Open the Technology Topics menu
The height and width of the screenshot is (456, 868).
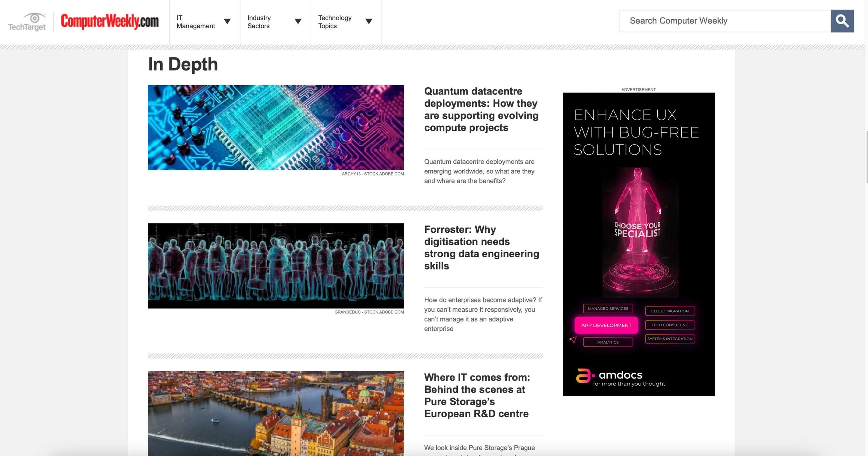(346, 22)
